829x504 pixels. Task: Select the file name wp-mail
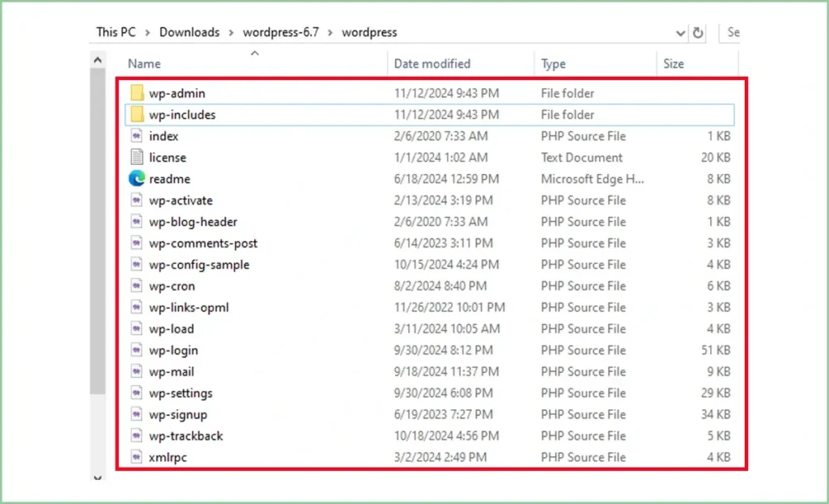click(172, 371)
